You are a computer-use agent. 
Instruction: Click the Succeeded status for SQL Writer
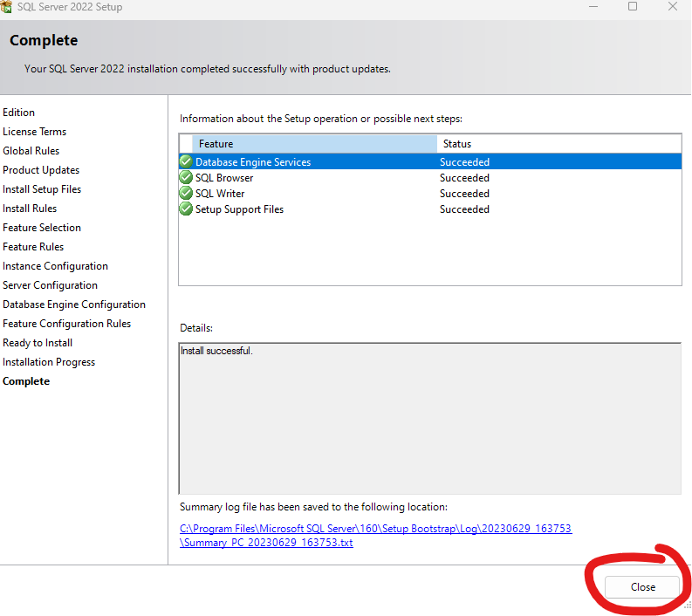pyautogui.click(x=464, y=194)
